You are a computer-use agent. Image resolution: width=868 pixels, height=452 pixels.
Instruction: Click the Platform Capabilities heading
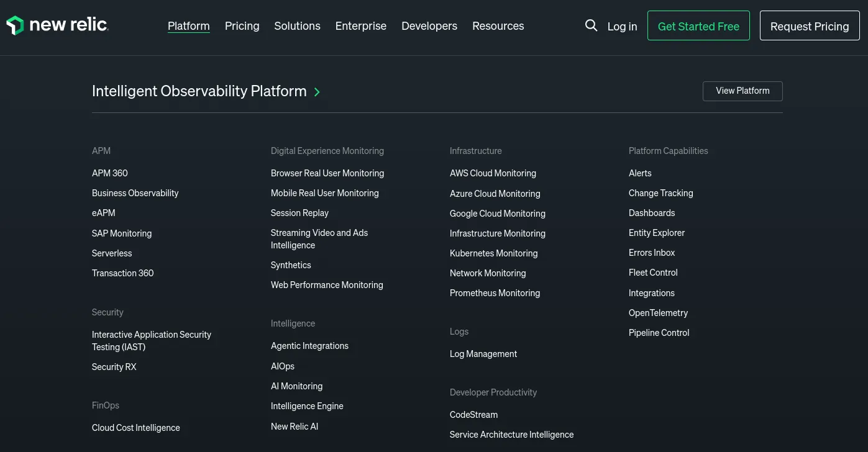[669, 151]
